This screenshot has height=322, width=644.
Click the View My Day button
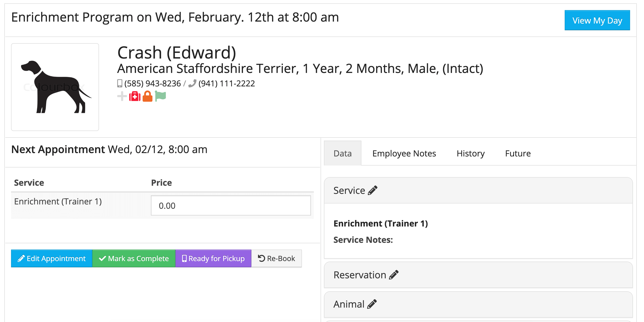(597, 20)
